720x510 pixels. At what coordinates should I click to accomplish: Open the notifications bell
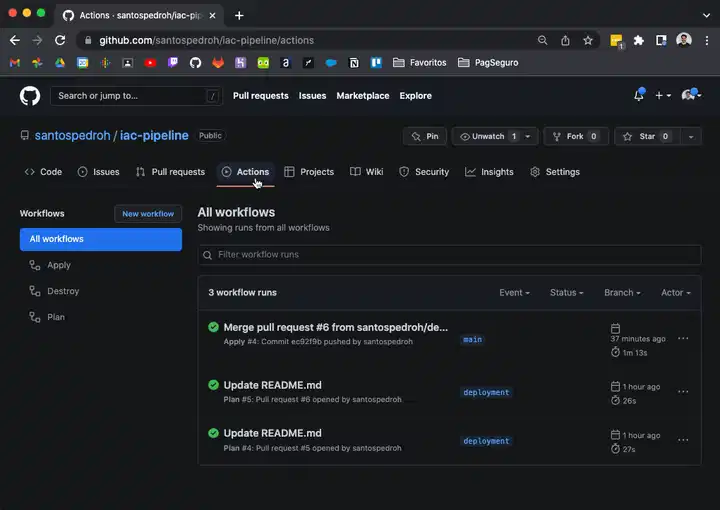[x=639, y=95]
